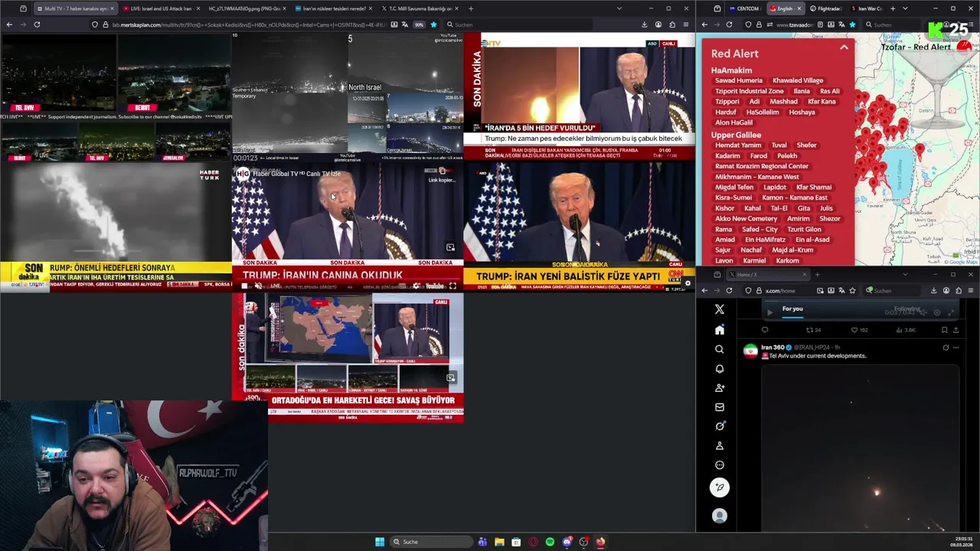Image resolution: width=980 pixels, height=551 pixels.
Task: Open hamburger menu in X browser window
Action: tap(972, 291)
